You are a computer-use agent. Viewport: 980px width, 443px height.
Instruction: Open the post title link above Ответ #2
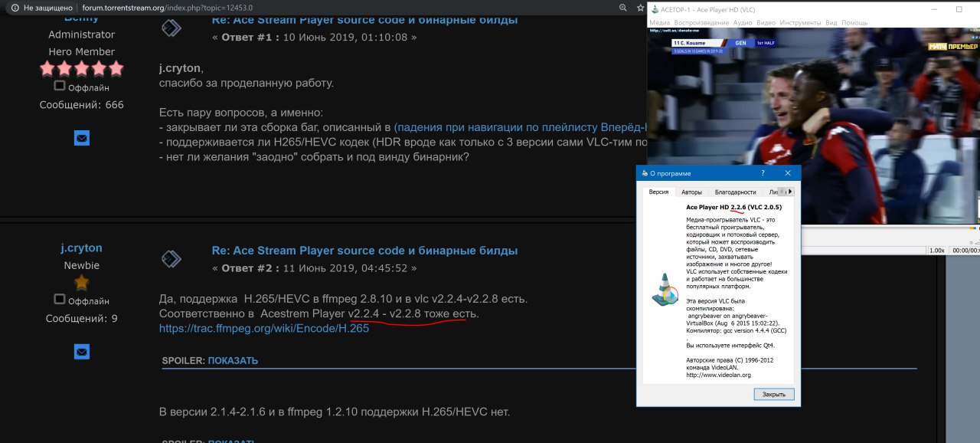click(x=364, y=251)
